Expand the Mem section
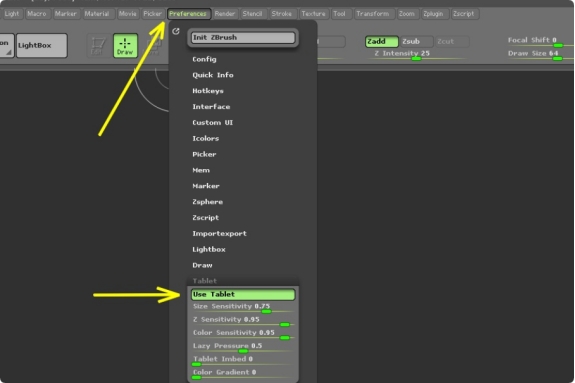 (201, 170)
